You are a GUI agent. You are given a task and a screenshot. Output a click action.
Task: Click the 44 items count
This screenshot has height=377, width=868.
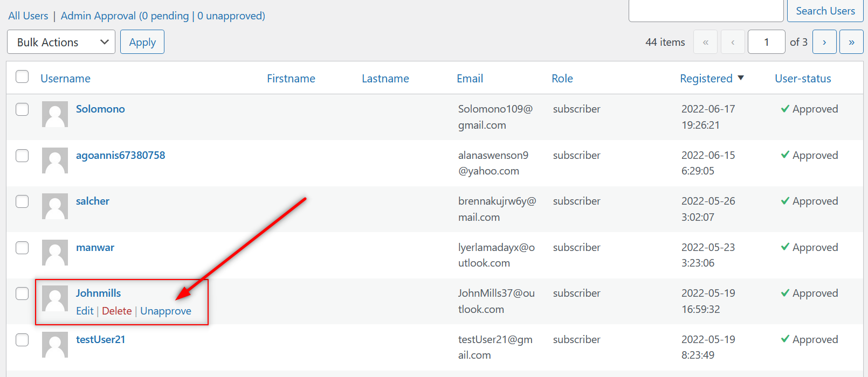pos(665,42)
